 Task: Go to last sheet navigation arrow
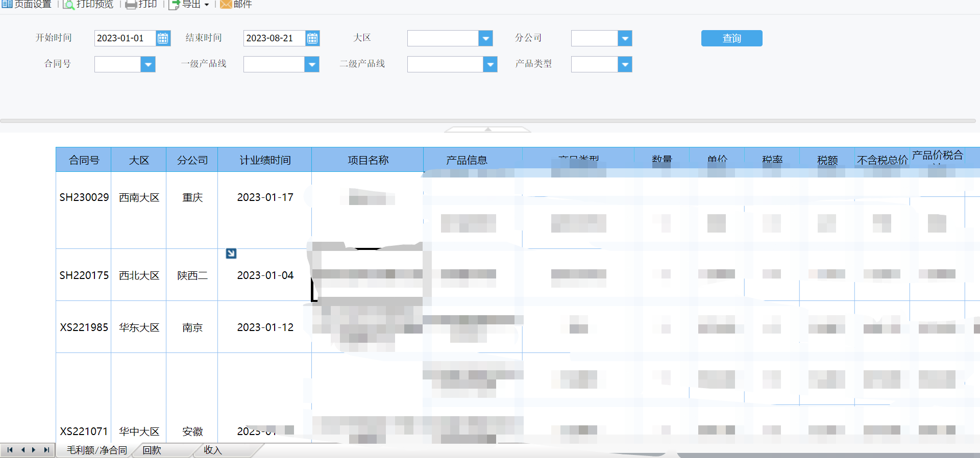tap(46, 450)
